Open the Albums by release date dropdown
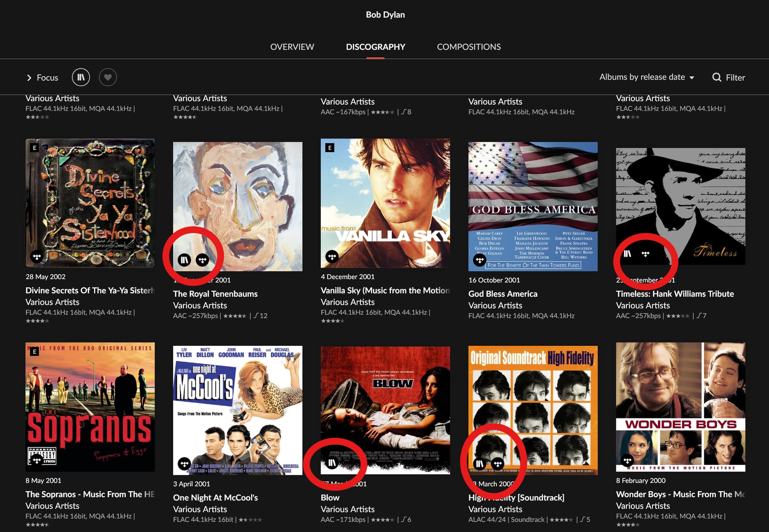769x532 pixels. (646, 77)
